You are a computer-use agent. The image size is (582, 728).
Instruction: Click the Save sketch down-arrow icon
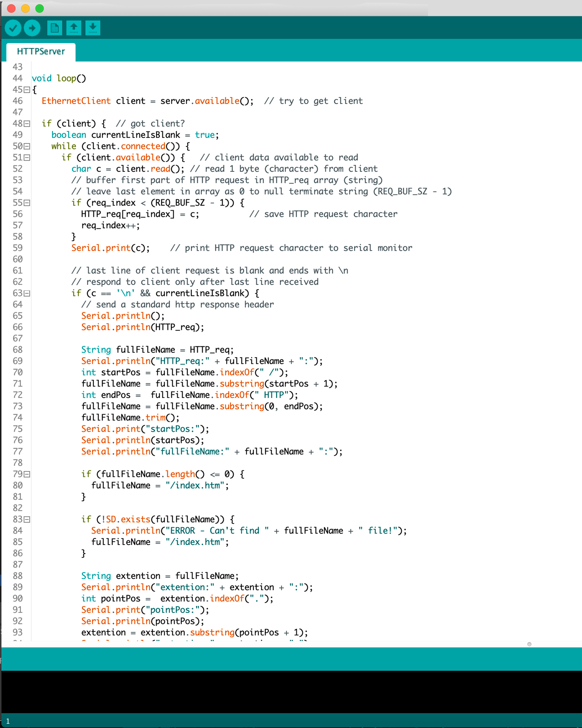[x=93, y=28]
